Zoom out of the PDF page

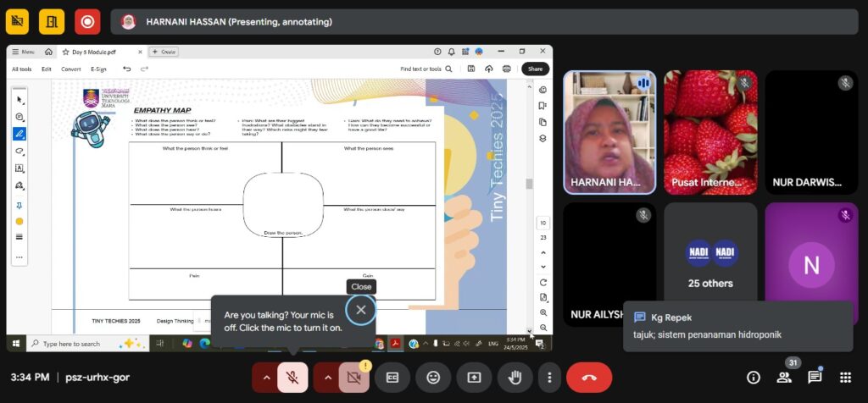(543, 328)
